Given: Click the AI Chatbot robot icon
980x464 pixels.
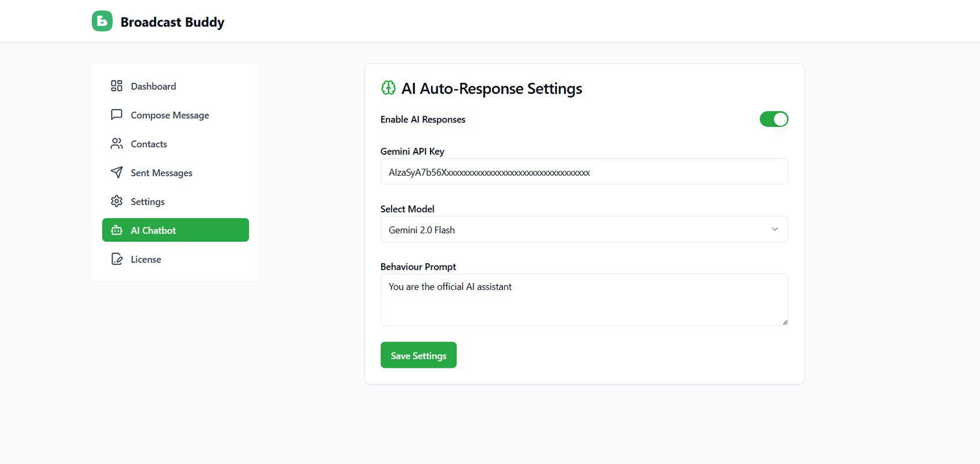Looking at the screenshot, I should pos(117,230).
